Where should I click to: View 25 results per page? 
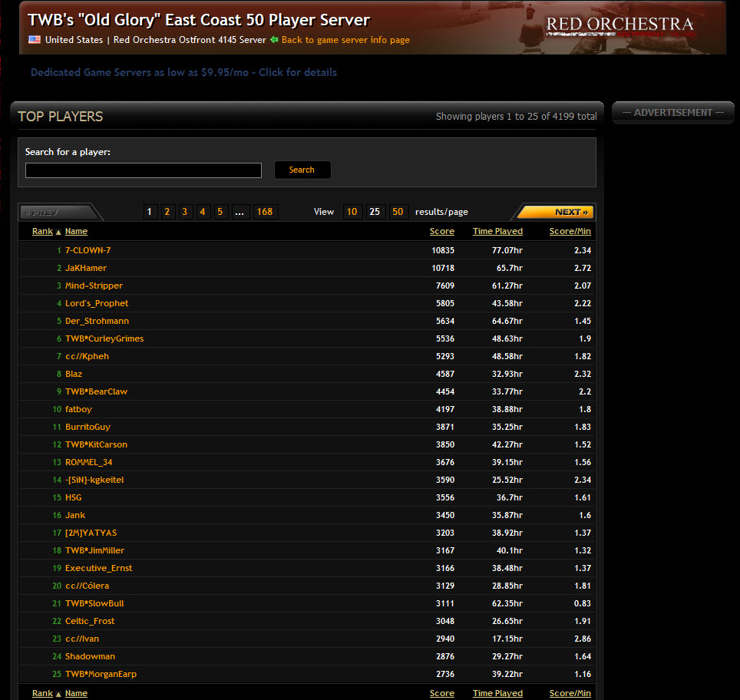click(375, 212)
